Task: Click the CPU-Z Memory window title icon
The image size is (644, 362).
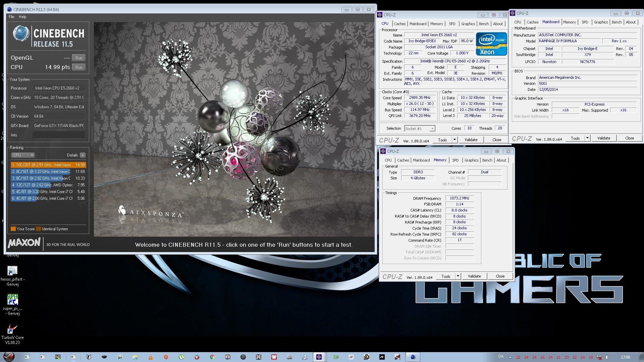Action: (x=383, y=151)
